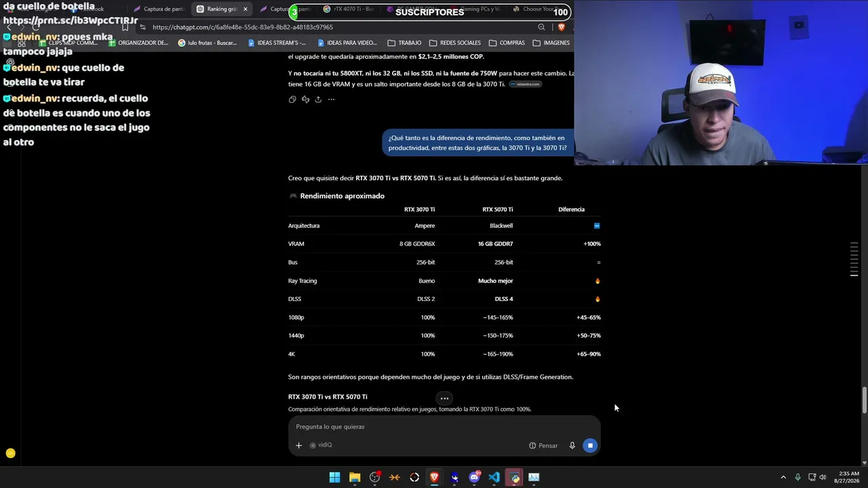Click the 'RTX 3070 Ti vs RTX 5070 Ti' subheading
This screenshot has height=488, width=868.
[x=328, y=396]
